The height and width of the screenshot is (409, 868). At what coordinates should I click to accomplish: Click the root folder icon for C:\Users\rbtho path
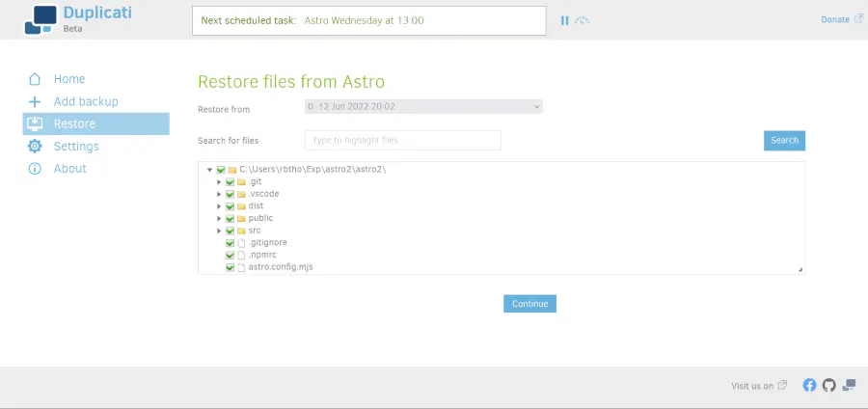coord(231,170)
